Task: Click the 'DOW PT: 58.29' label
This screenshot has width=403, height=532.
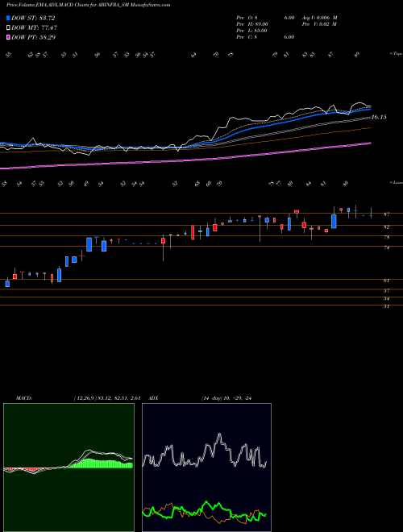Action: coord(34,37)
